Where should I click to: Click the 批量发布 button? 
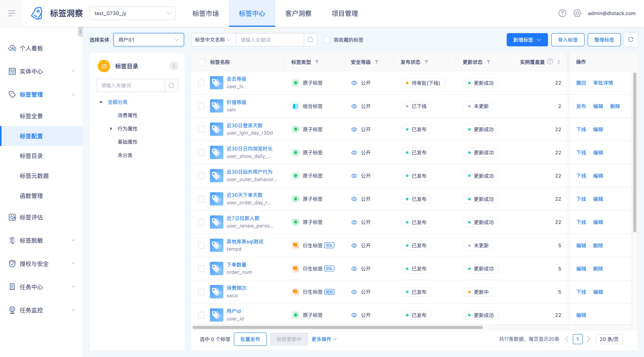[x=250, y=339]
